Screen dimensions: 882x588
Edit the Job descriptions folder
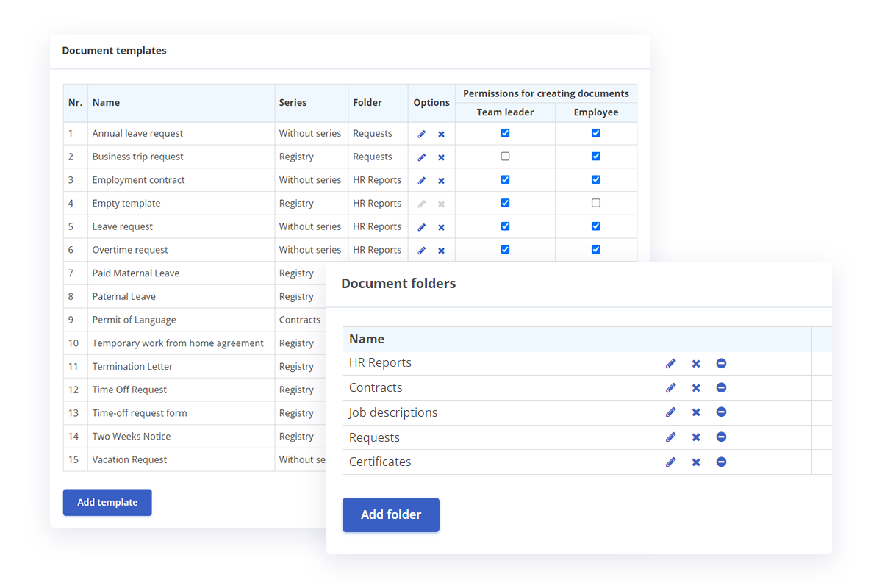click(670, 412)
